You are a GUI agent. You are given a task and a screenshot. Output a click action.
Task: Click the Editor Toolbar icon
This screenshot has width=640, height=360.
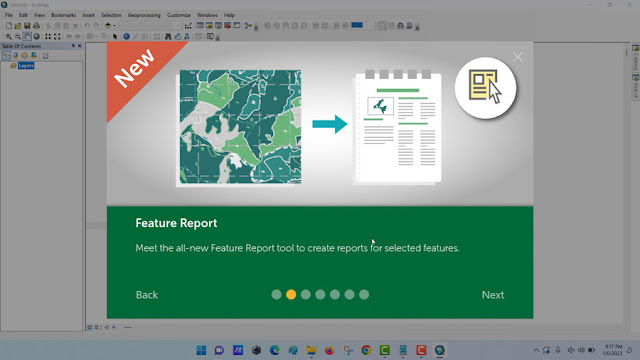click(x=188, y=26)
